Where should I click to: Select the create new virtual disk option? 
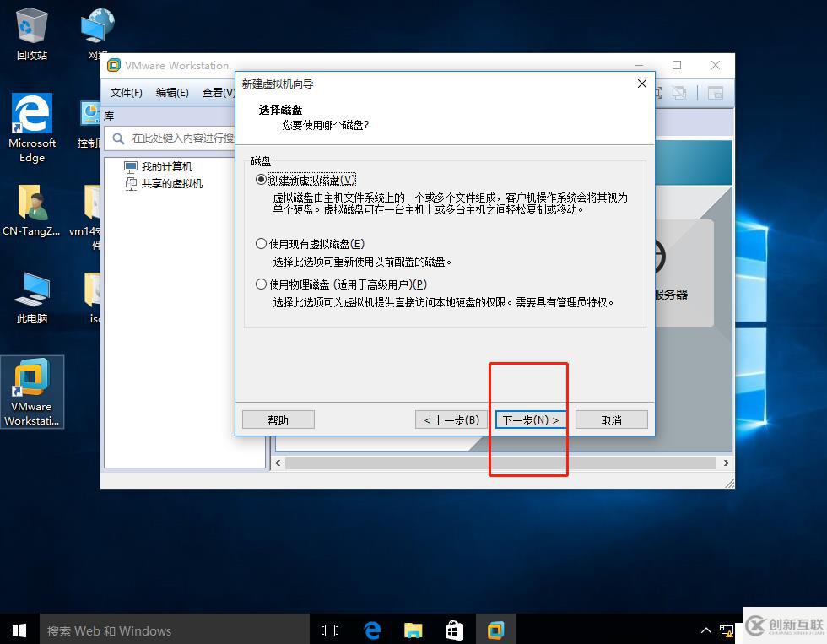pos(262,180)
